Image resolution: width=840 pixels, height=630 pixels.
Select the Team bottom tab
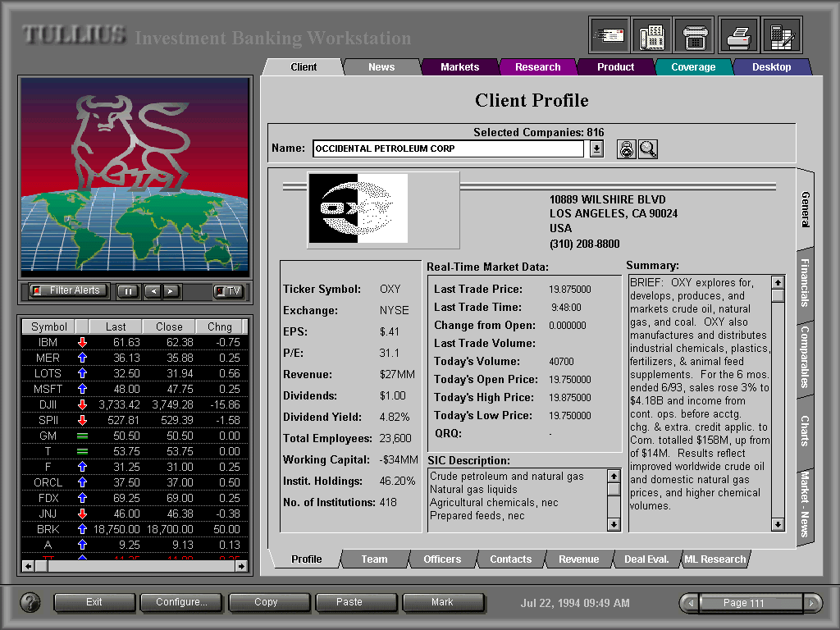[374, 559]
